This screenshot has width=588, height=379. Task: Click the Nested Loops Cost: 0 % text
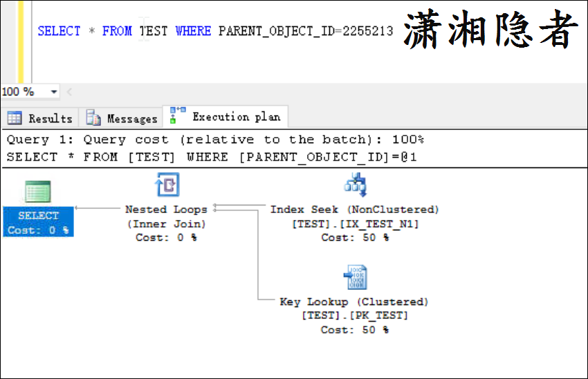[166, 237]
